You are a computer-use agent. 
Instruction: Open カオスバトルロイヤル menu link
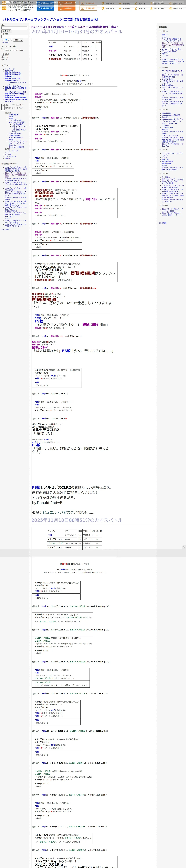[13, 86]
